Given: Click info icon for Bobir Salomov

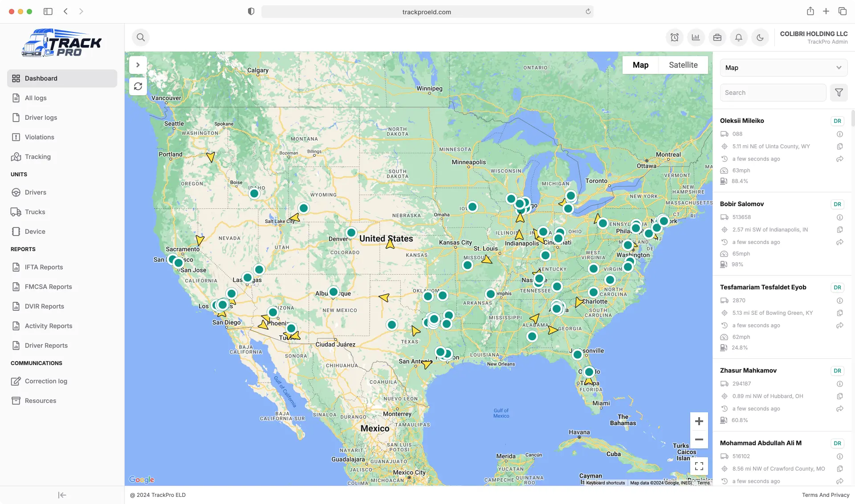Looking at the screenshot, I should [840, 217].
